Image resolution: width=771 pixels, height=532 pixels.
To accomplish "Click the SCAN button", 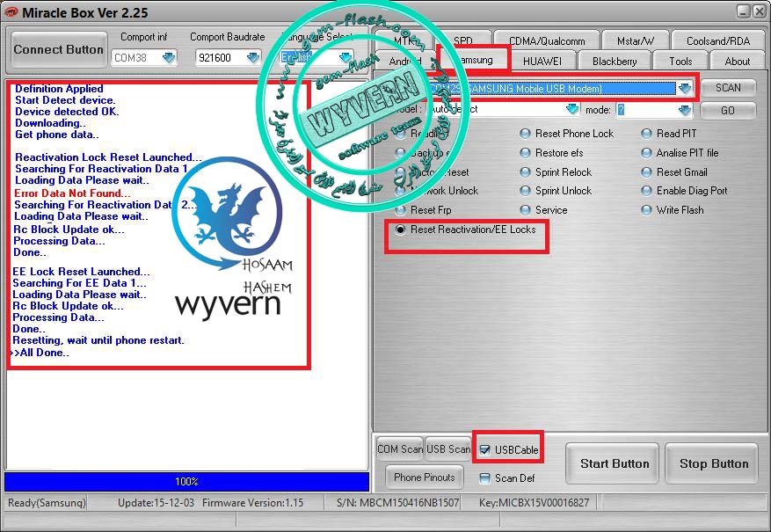I will click(x=728, y=88).
